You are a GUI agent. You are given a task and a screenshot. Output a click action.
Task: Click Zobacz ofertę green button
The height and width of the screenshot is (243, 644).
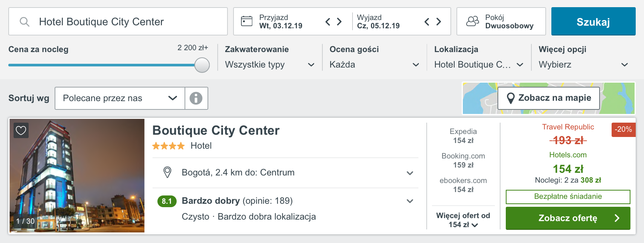click(x=568, y=218)
